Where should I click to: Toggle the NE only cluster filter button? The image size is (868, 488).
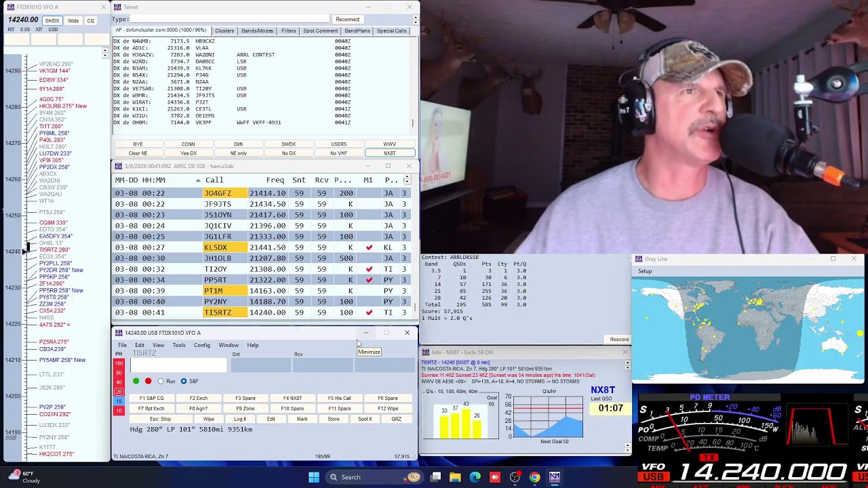click(x=238, y=153)
